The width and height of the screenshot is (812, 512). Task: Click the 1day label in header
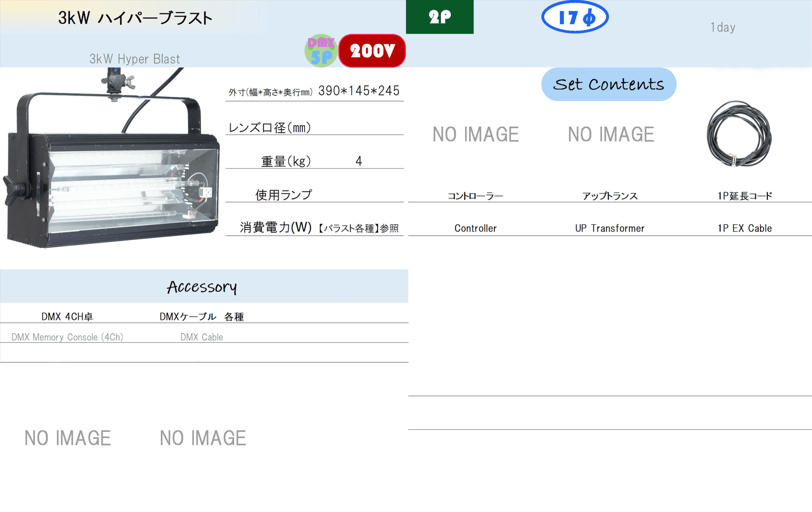pos(722,27)
